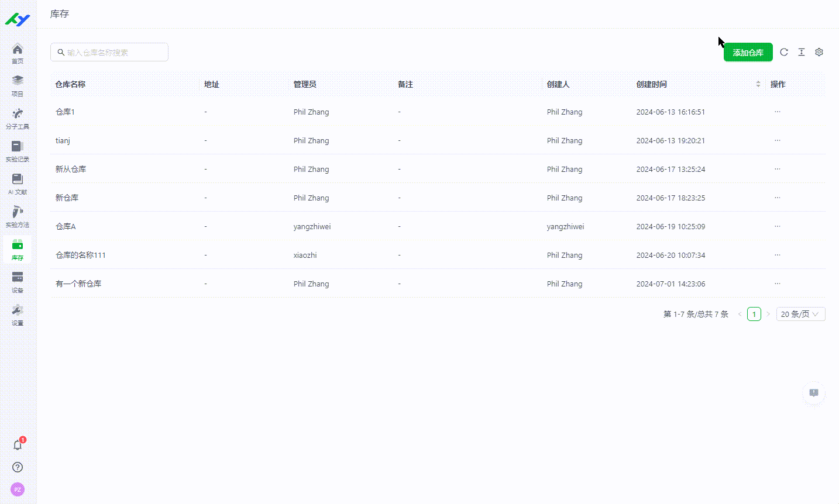The height and width of the screenshot is (504, 839).
Task: Go to 项目 projects in sidebar
Action: click(x=18, y=85)
